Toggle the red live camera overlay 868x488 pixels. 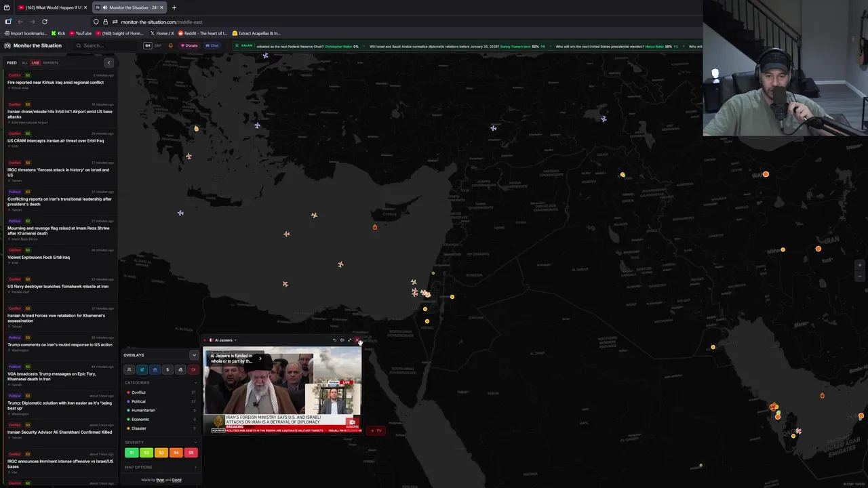[193, 369]
